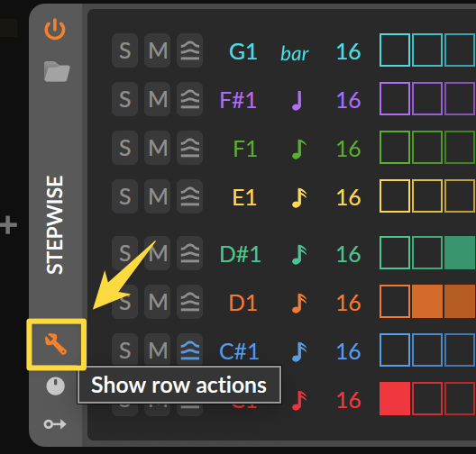476x454 pixels.
Task: Toggle the Stepwise device power button
Action: [55, 29]
